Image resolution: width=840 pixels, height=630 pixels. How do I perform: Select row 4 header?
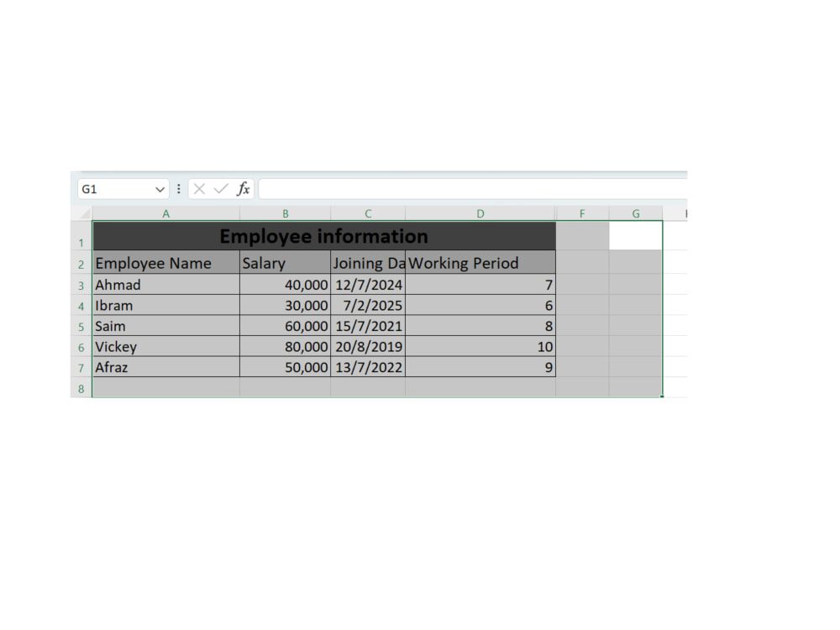81,306
